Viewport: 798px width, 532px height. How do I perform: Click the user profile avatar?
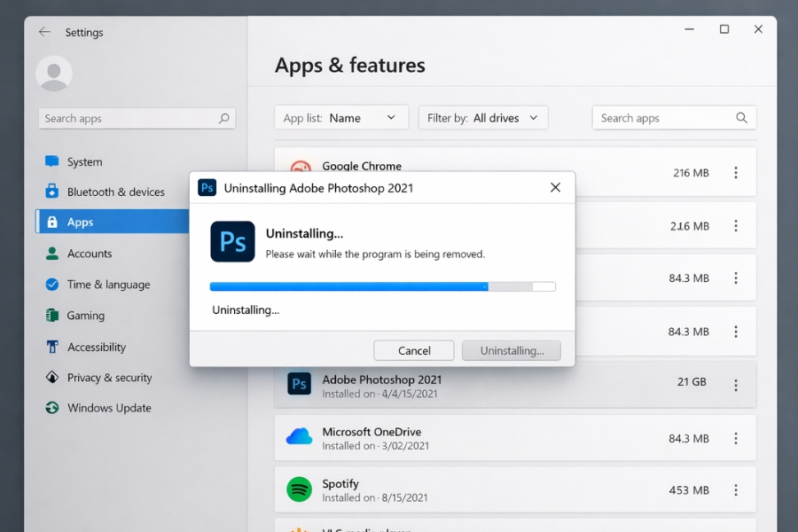pyautogui.click(x=53, y=74)
